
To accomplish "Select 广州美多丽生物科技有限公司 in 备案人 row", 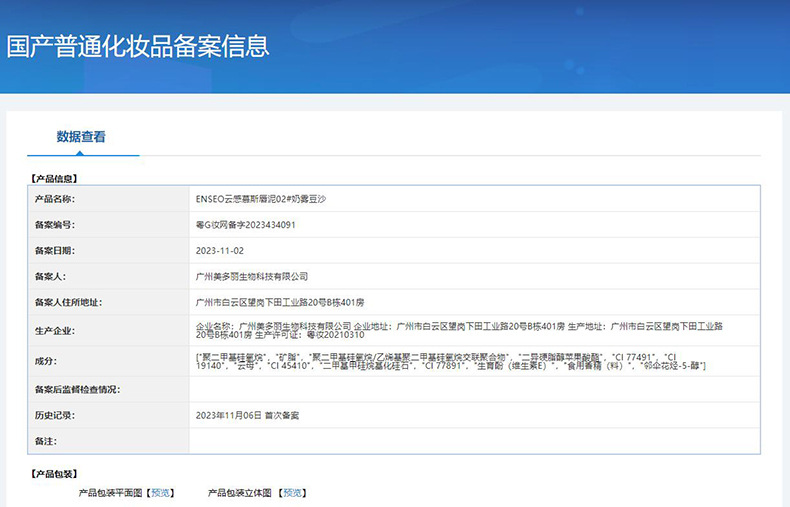I will [x=251, y=276].
